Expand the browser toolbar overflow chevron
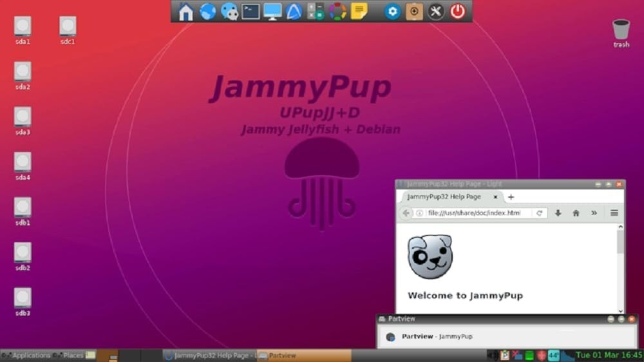This screenshot has height=362, width=644. 594,213
